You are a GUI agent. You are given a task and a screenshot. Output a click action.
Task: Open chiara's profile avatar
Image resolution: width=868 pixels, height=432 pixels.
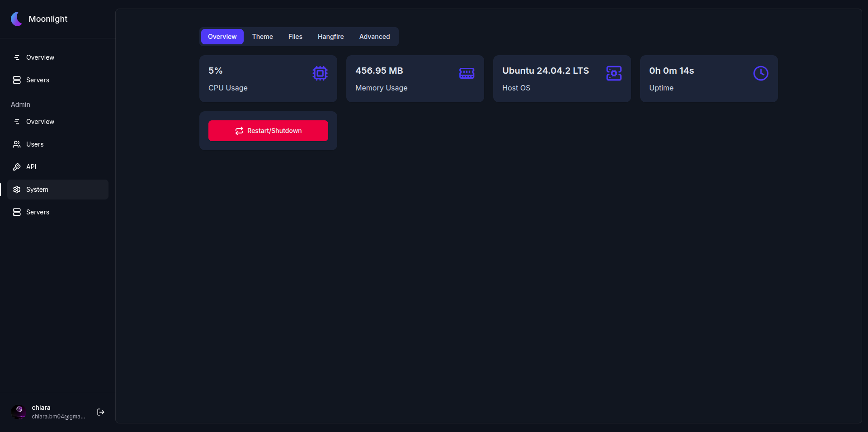[19, 412]
